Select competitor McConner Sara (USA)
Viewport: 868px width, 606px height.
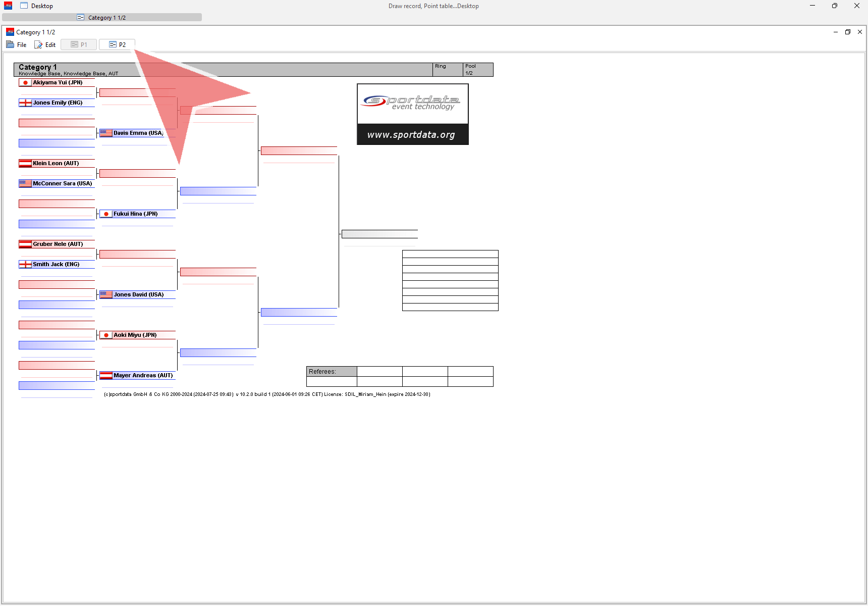click(x=62, y=184)
